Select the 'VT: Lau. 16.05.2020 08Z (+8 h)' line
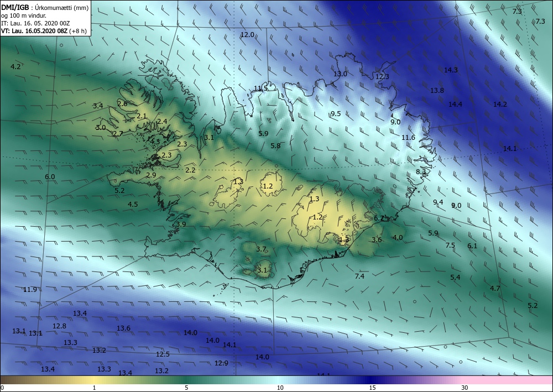The width and height of the screenshot is (553, 392). click(x=44, y=31)
